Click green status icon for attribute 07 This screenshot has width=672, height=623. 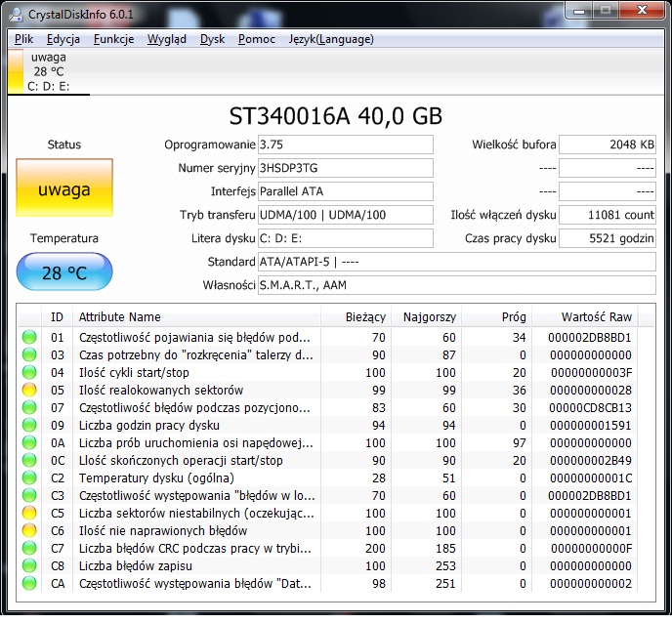pos(29,407)
